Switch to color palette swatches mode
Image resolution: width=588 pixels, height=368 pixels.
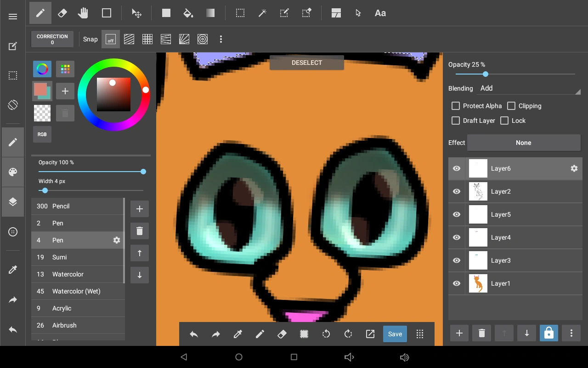(65, 69)
